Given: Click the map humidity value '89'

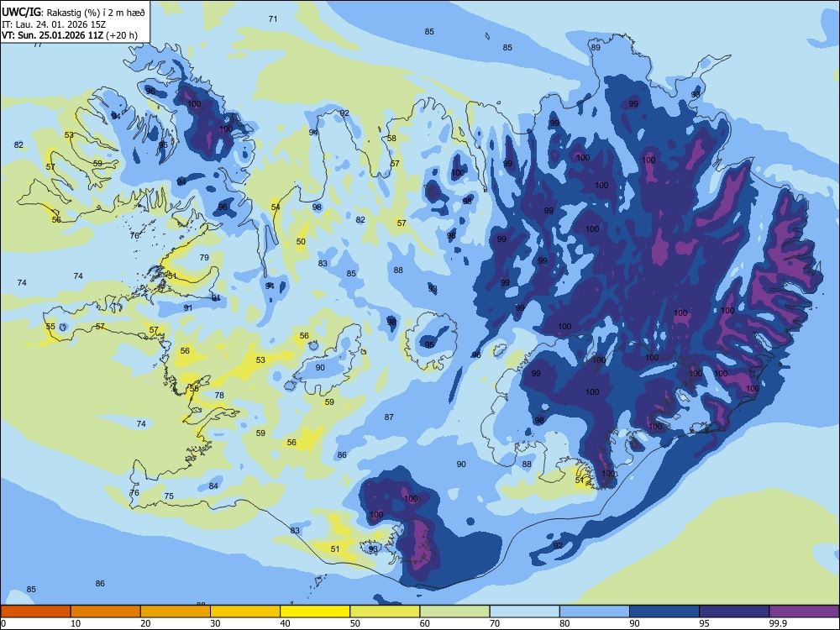Looking at the screenshot, I should [x=596, y=47].
